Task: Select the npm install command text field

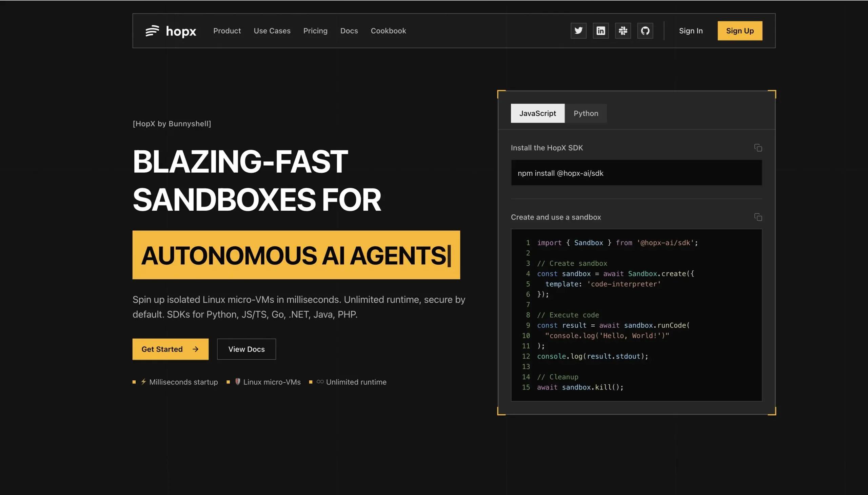Action: tap(636, 173)
